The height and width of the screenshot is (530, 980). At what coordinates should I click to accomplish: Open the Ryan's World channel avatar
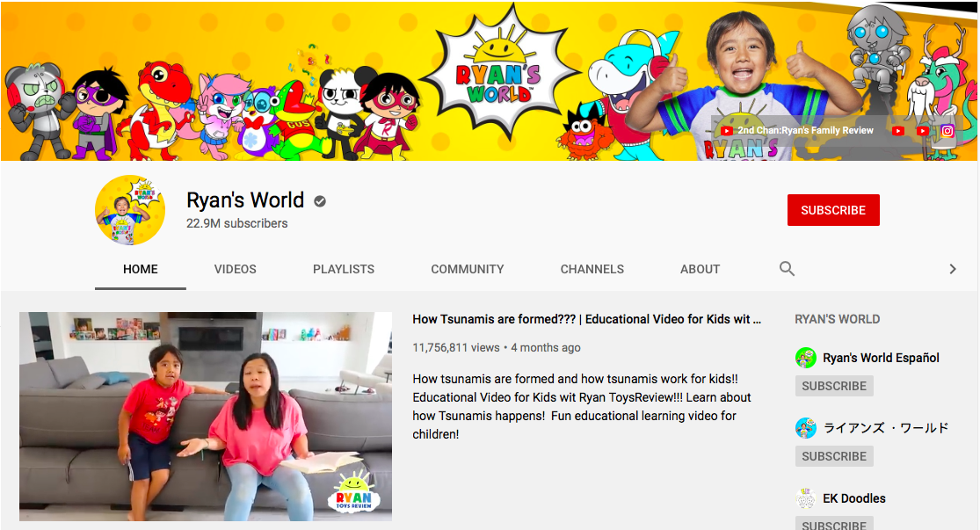130,210
